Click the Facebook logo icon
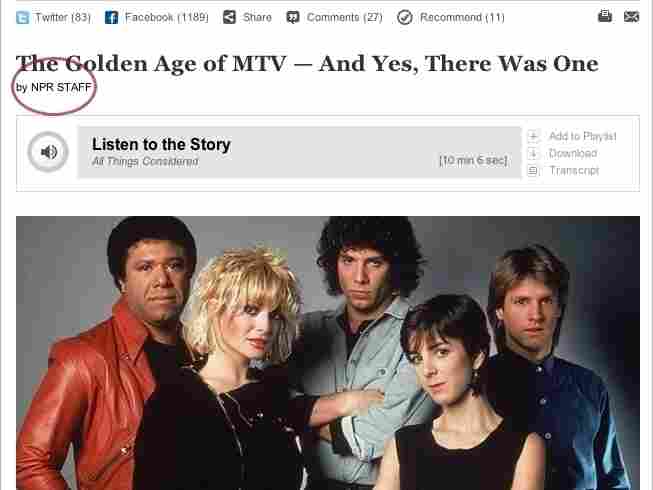The width and height of the screenshot is (653, 490). (x=111, y=17)
